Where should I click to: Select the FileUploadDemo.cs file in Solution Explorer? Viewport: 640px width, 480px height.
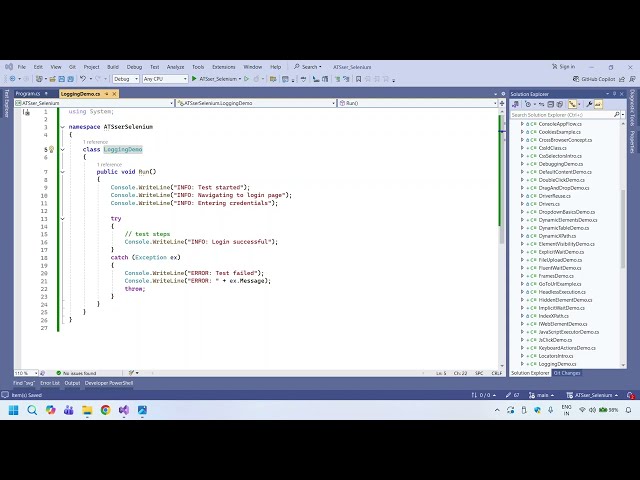pyautogui.click(x=560, y=260)
